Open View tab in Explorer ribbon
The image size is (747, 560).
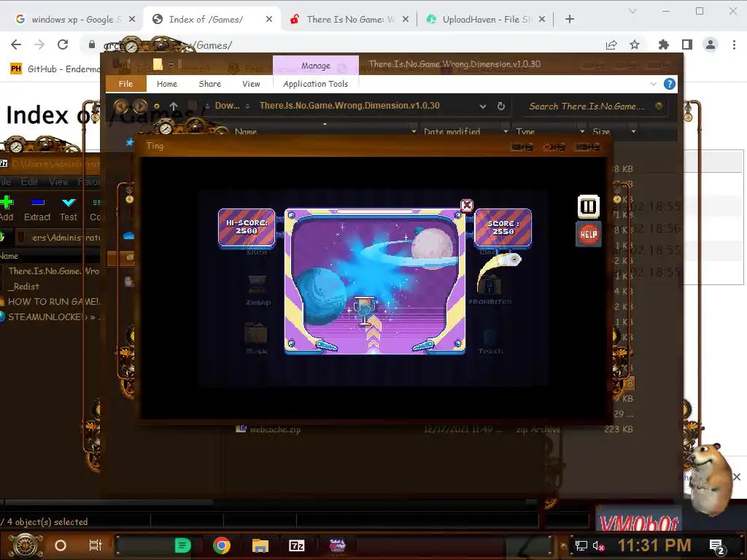tap(251, 84)
